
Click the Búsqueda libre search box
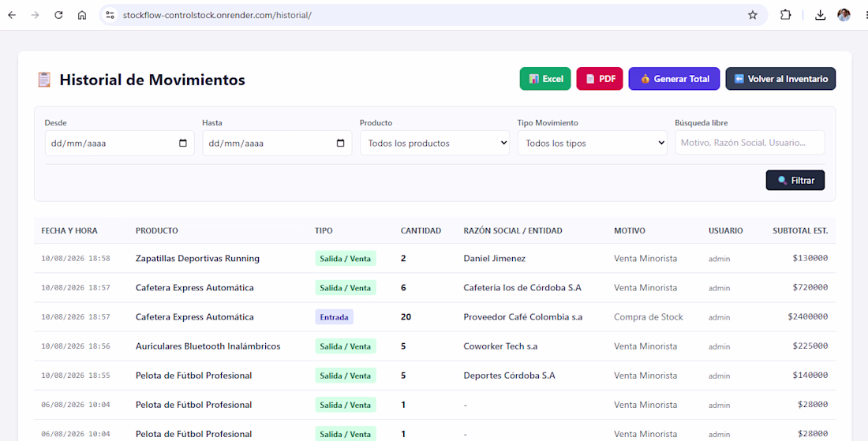[x=750, y=143]
